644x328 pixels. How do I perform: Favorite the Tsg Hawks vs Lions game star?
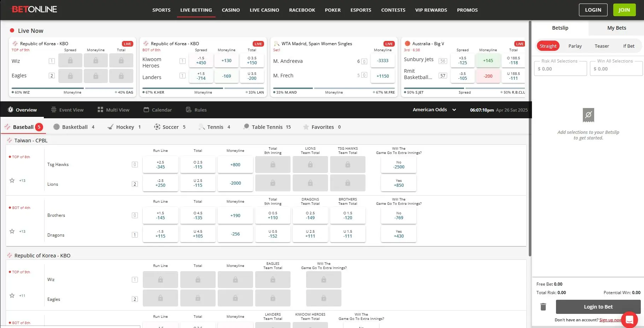[x=12, y=180]
